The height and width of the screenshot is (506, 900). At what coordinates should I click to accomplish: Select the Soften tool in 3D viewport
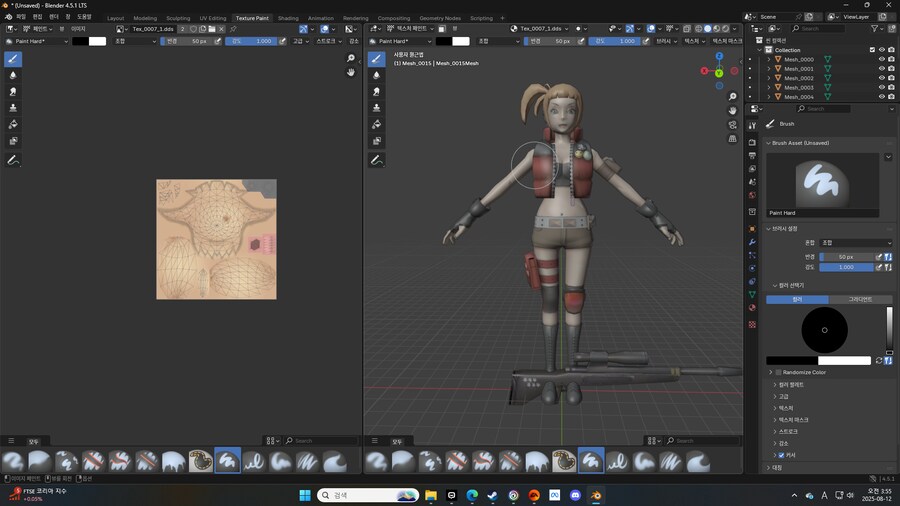pos(377,75)
